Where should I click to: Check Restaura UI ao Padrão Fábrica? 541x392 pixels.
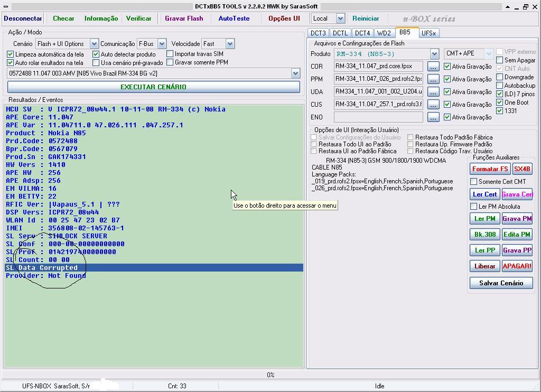coord(314,151)
